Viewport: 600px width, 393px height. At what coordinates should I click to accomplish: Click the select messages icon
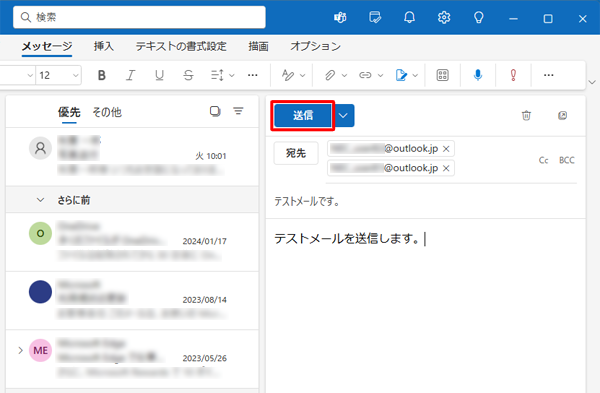pyautogui.click(x=215, y=111)
